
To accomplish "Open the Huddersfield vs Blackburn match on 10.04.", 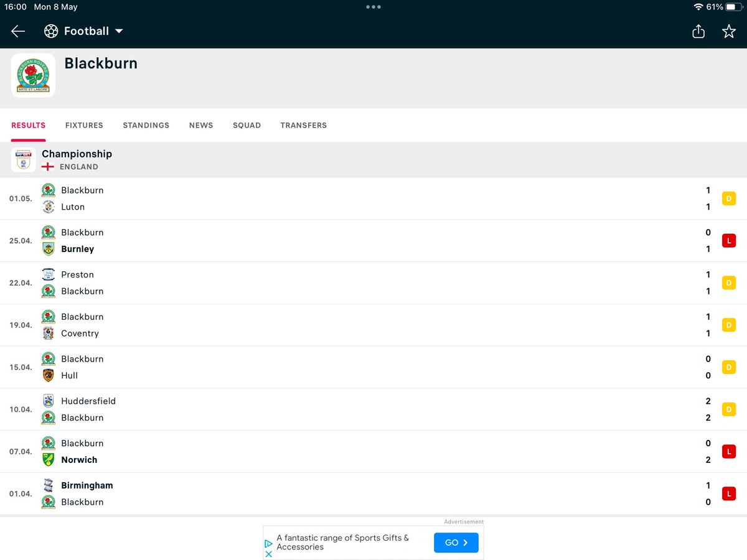I will pyautogui.click(x=374, y=409).
